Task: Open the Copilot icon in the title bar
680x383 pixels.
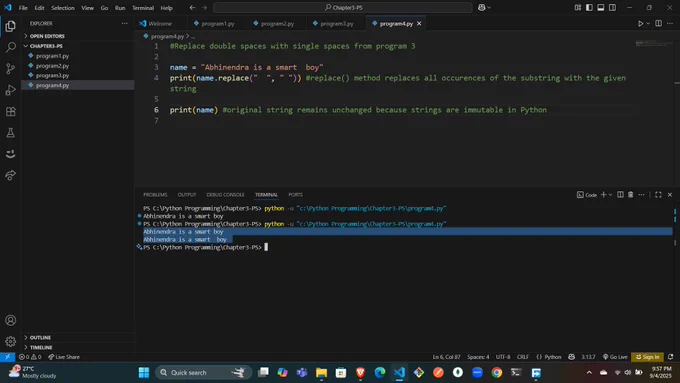Action: (481, 7)
